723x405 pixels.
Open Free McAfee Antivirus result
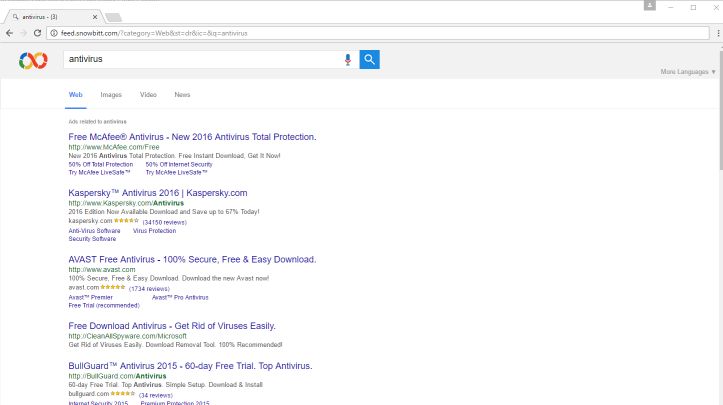192,137
